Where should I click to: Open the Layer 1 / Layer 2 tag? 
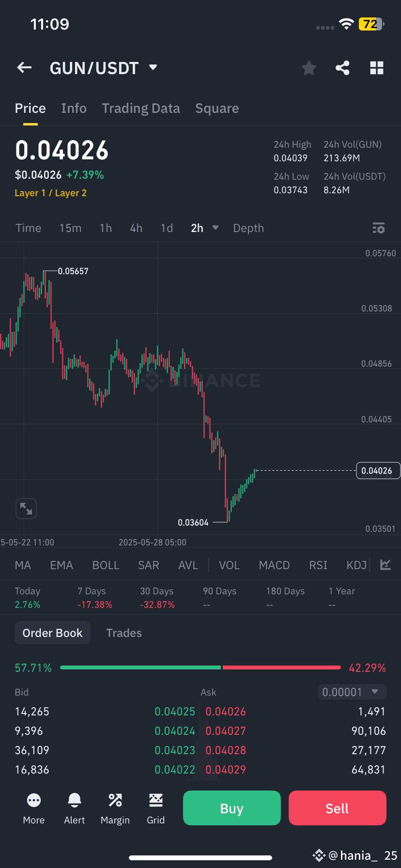pos(51,193)
